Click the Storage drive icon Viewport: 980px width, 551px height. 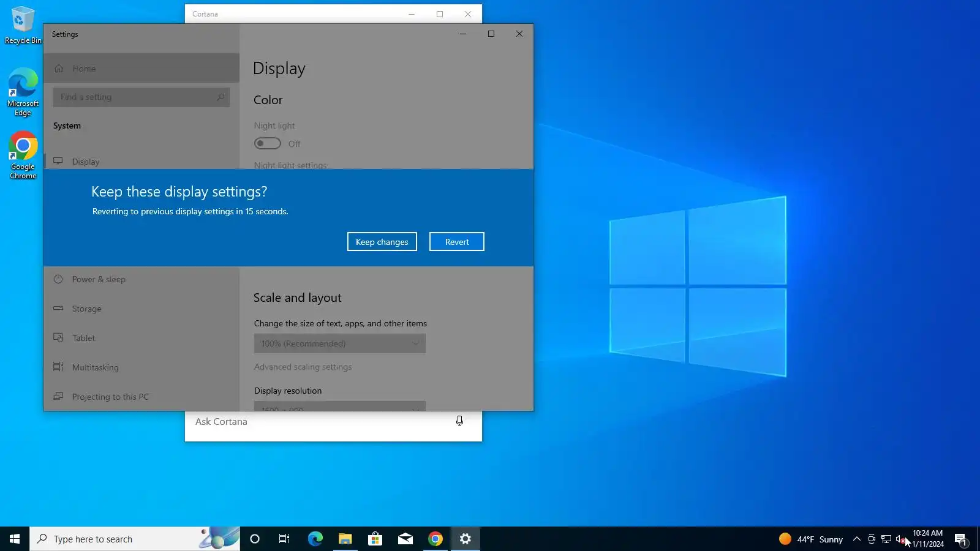pyautogui.click(x=58, y=309)
